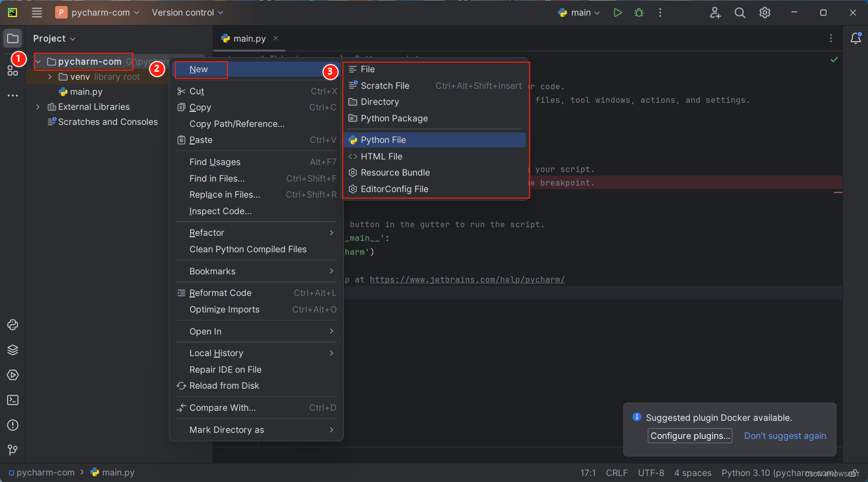Image resolution: width=868 pixels, height=482 pixels.
Task: Click the green inspection checkmark widget
Action: [834, 60]
